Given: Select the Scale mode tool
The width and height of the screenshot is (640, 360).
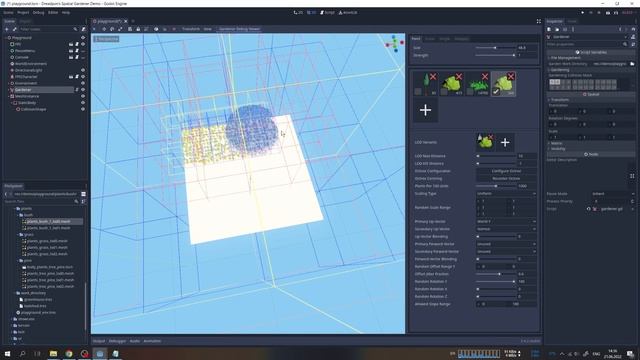Looking at the screenshot, I should pos(120,29).
